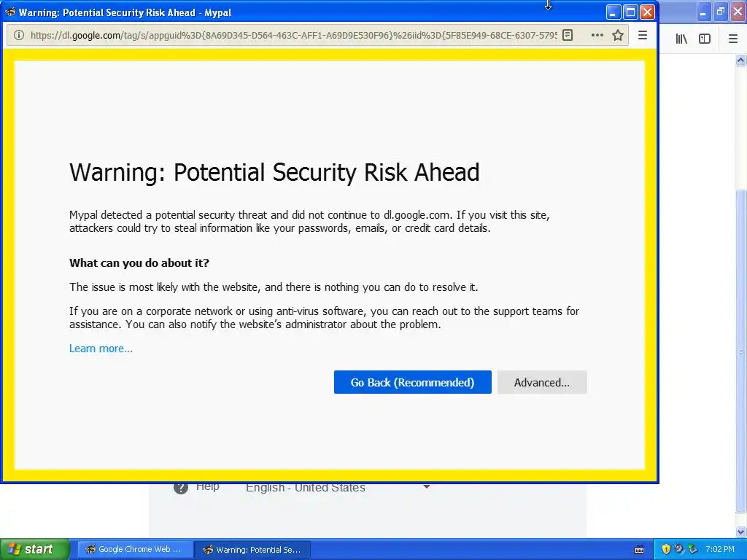
Task: Click the address bar URL field
Action: 293,35
